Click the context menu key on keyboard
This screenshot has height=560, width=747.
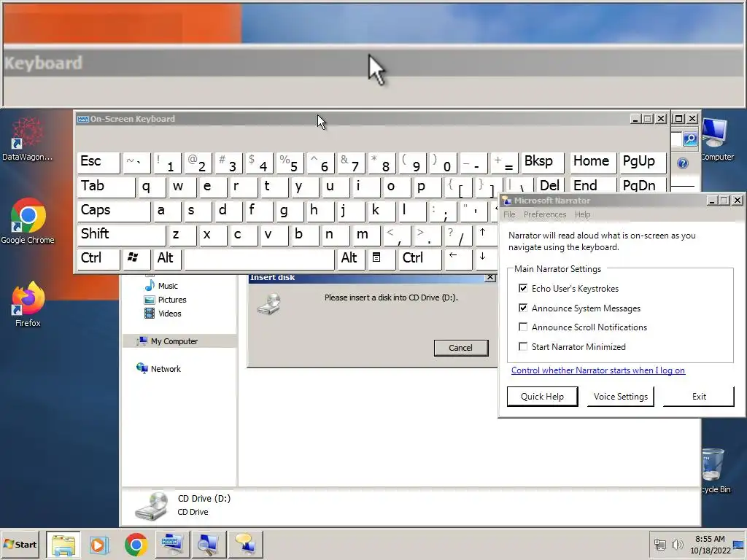pyautogui.click(x=380, y=259)
